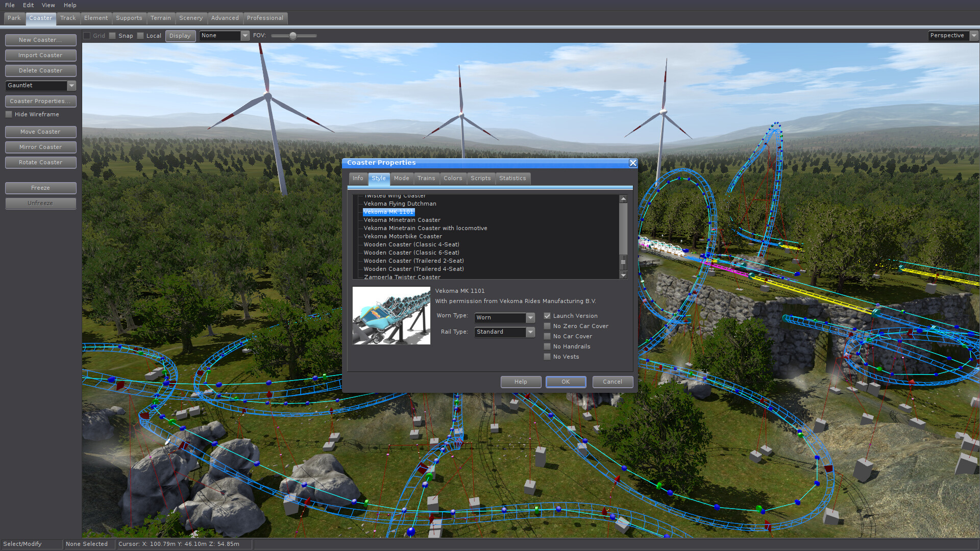The width and height of the screenshot is (980, 551).
Task: Expand the Gauntlet coaster selector dropdown
Action: [x=72, y=86]
